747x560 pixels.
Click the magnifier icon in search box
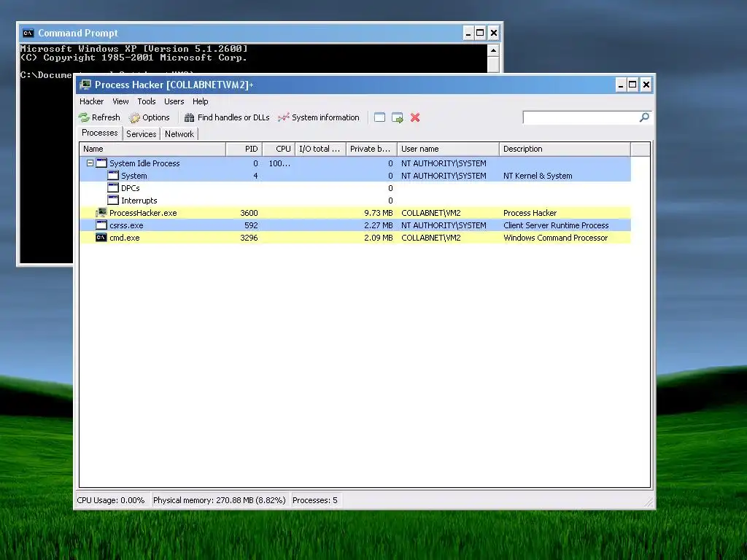click(x=644, y=117)
